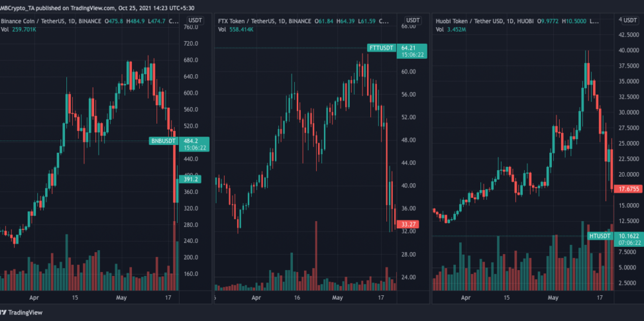Click the Vol 259.701K volume indicator
Image resolution: width=644 pixels, height=321 pixels.
(18, 30)
